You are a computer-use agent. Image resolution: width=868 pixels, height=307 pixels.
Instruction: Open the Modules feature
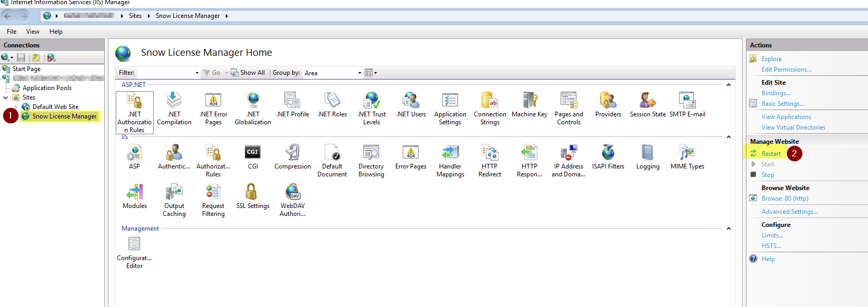coord(135,196)
